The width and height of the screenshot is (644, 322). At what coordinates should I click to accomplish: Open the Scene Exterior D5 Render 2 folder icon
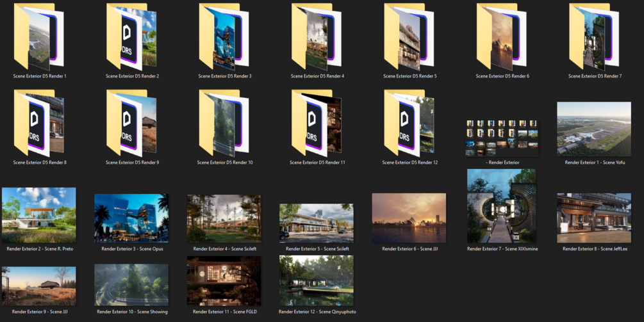click(131, 37)
